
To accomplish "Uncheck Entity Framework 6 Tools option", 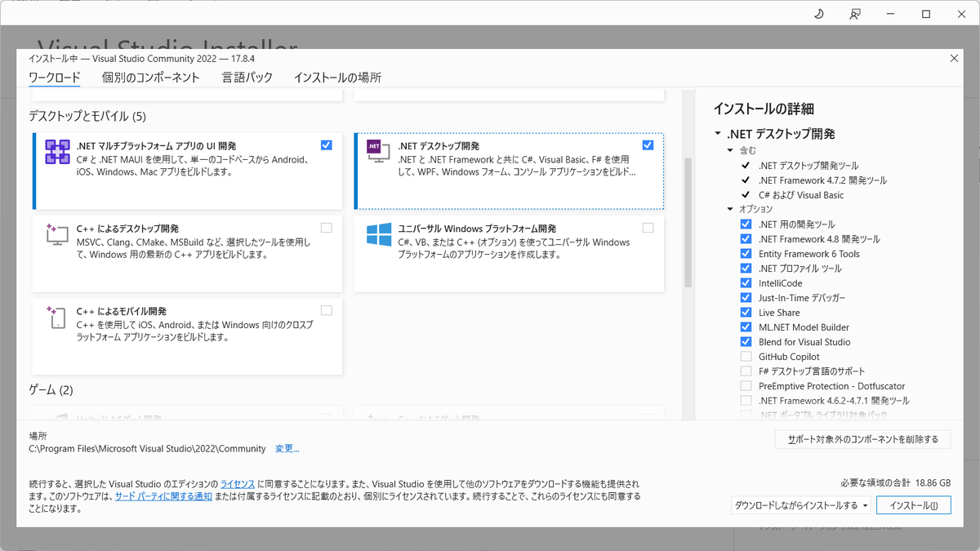I will coord(746,254).
